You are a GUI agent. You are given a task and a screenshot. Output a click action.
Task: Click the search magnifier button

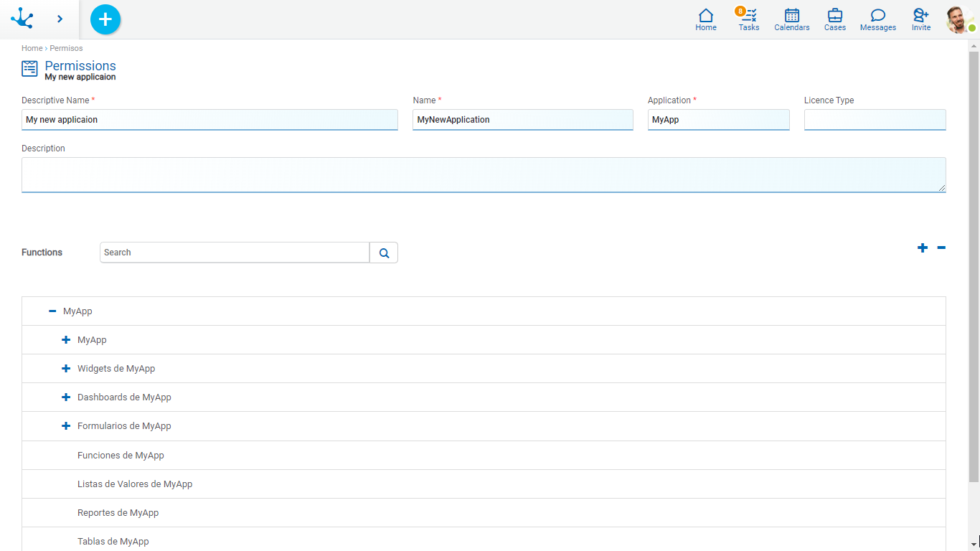(384, 253)
